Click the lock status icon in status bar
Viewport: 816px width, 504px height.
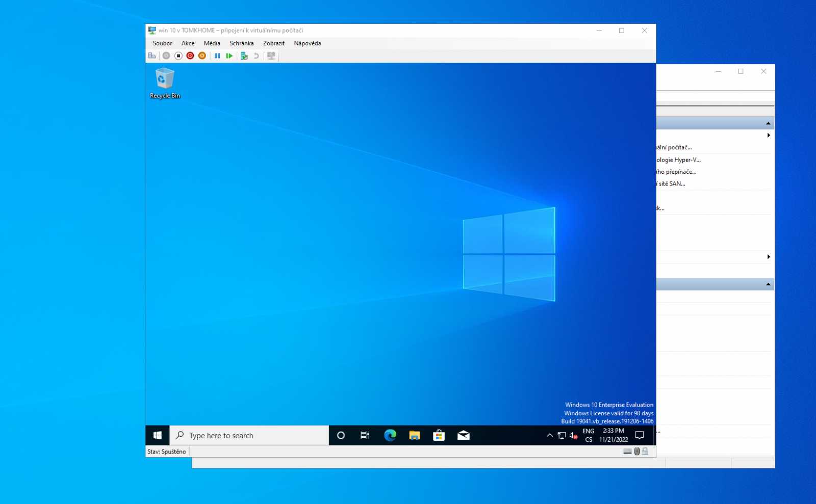coord(645,452)
